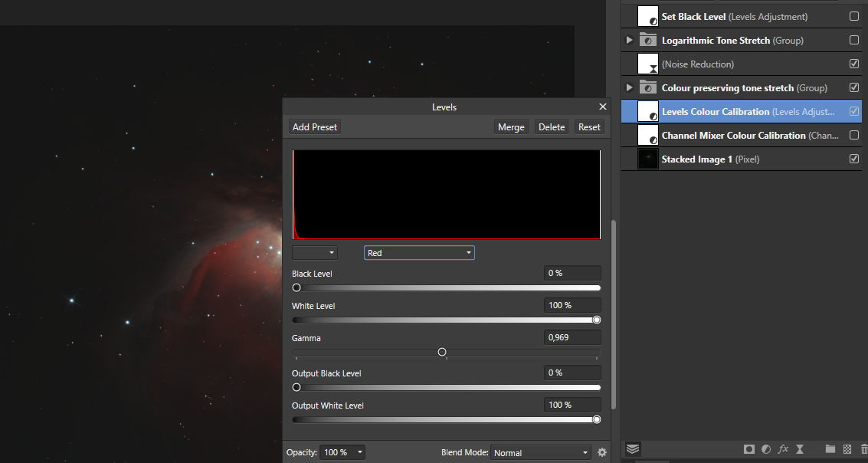The height and width of the screenshot is (463, 868).
Task: Click the Output Black Level slider handle
Action: pyautogui.click(x=296, y=387)
